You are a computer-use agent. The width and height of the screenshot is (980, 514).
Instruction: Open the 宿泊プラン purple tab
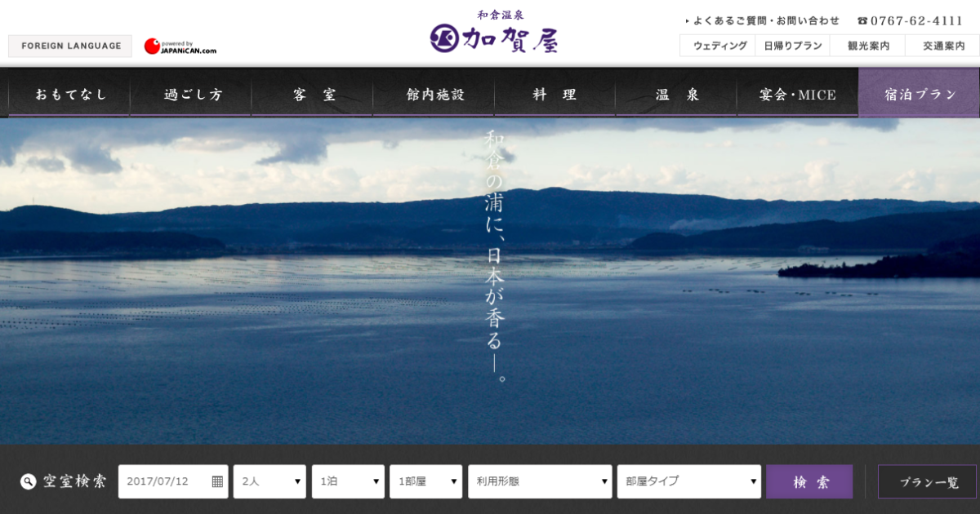pyautogui.click(x=920, y=94)
